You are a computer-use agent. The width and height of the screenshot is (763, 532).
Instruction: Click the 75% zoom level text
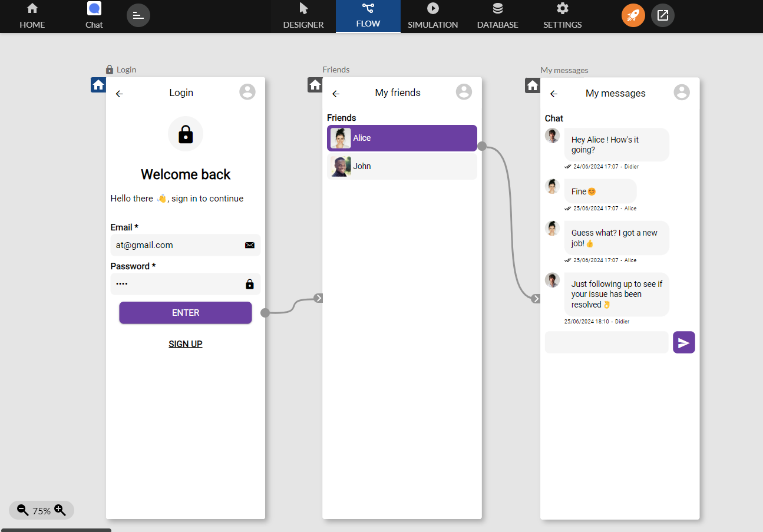pos(41,511)
